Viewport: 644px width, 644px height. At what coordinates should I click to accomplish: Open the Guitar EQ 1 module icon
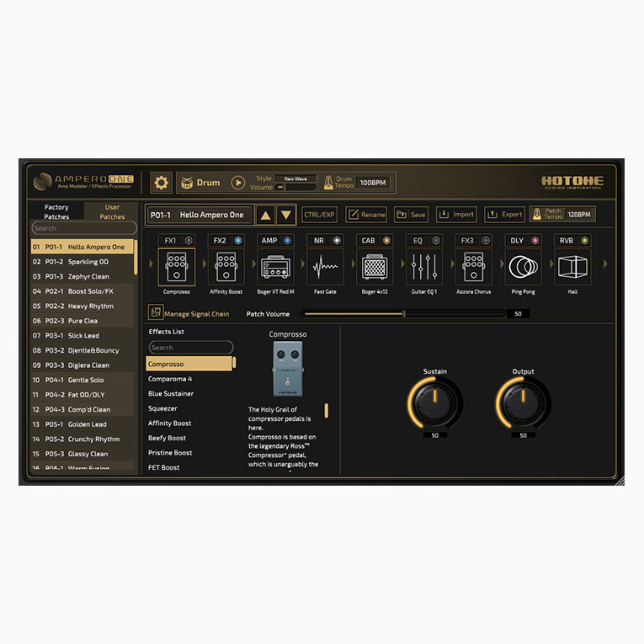point(423,268)
